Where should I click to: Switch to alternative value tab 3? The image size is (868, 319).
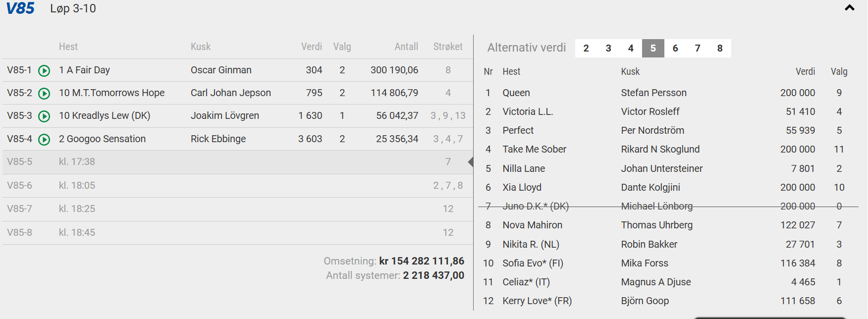608,48
